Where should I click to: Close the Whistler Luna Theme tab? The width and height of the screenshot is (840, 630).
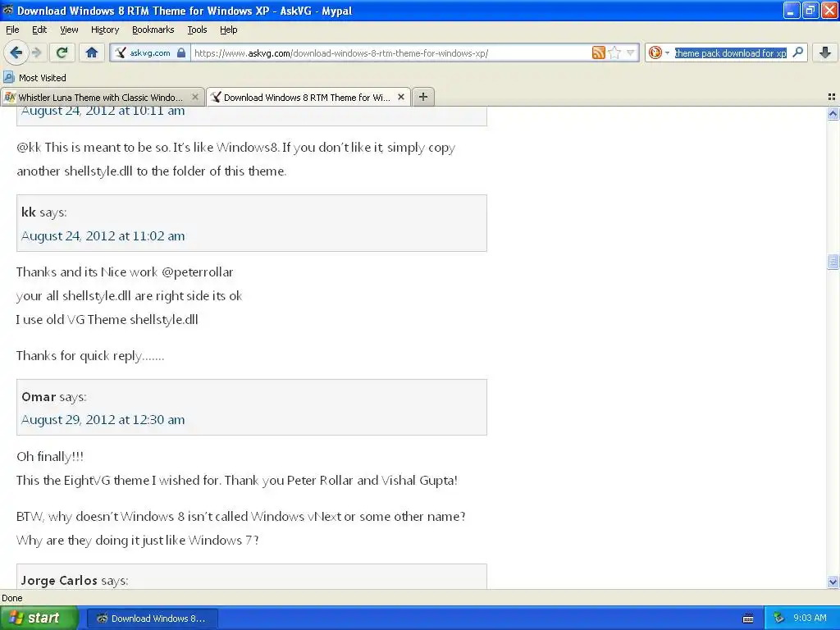[195, 97]
